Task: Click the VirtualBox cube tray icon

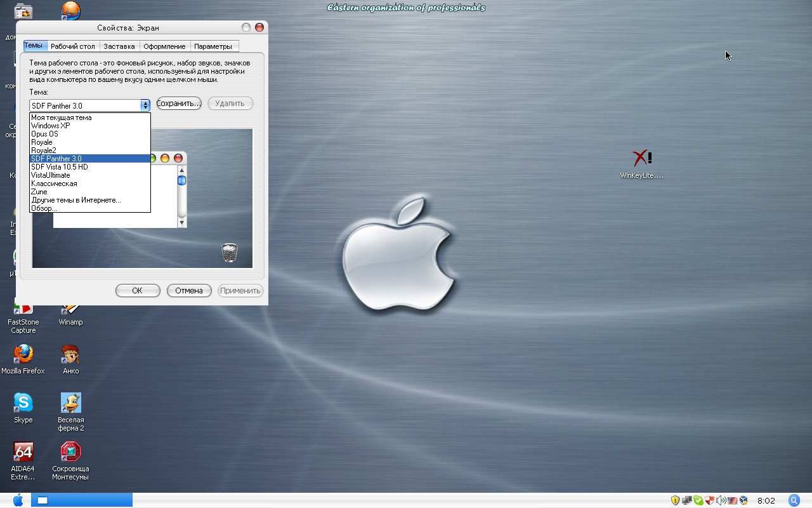Action: point(743,500)
